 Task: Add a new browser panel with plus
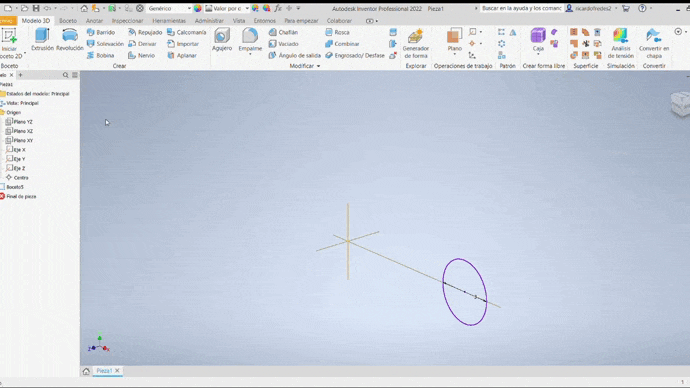[x=20, y=75]
